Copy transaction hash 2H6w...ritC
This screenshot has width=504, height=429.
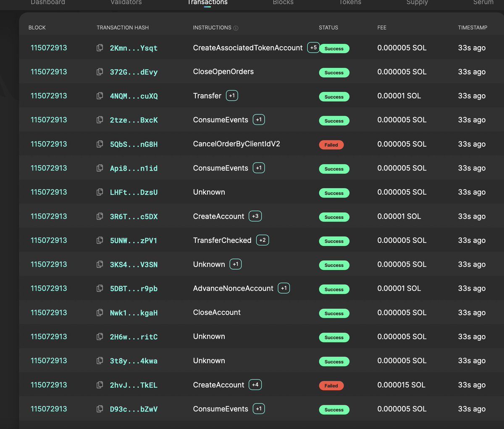pyautogui.click(x=100, y=337)
